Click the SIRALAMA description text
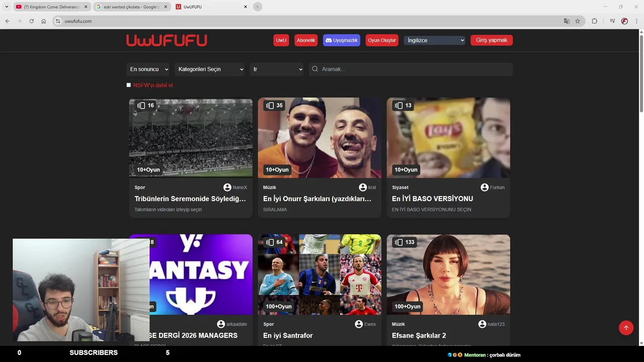The image size is (644, 362). pos(275,210)
